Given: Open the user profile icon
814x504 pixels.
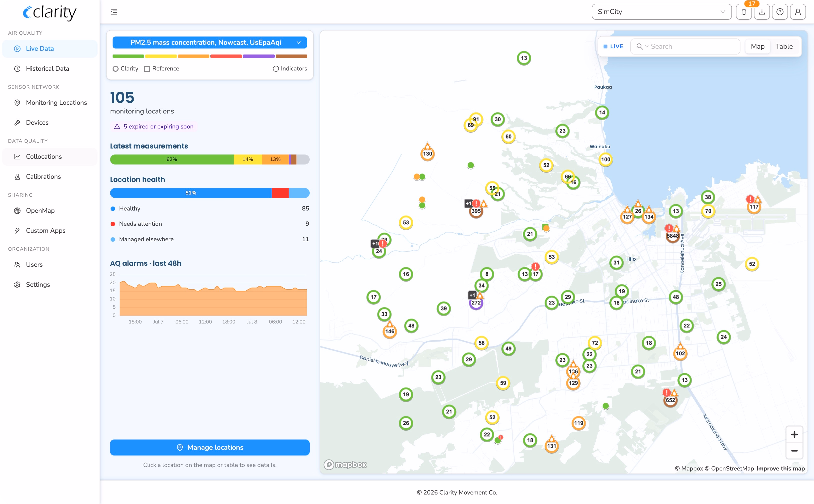Looking at the screenshot, I should [798, 12].
